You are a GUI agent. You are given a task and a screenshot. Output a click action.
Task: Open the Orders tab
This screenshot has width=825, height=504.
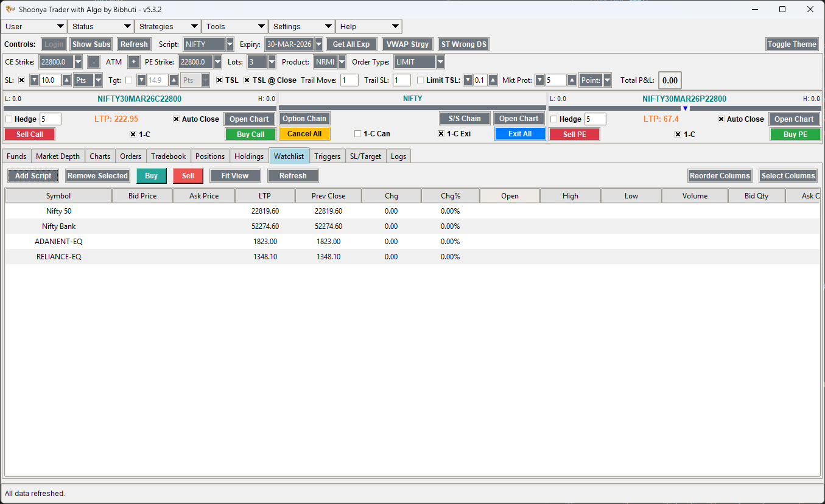pyautogui.click(x=130, y=156)
